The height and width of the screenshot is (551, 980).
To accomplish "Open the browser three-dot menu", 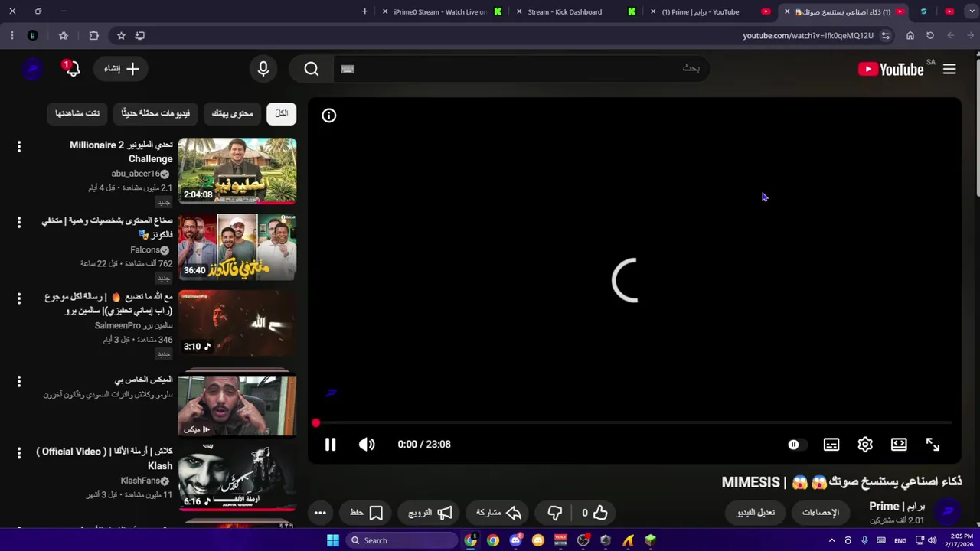I will point(11,35).
